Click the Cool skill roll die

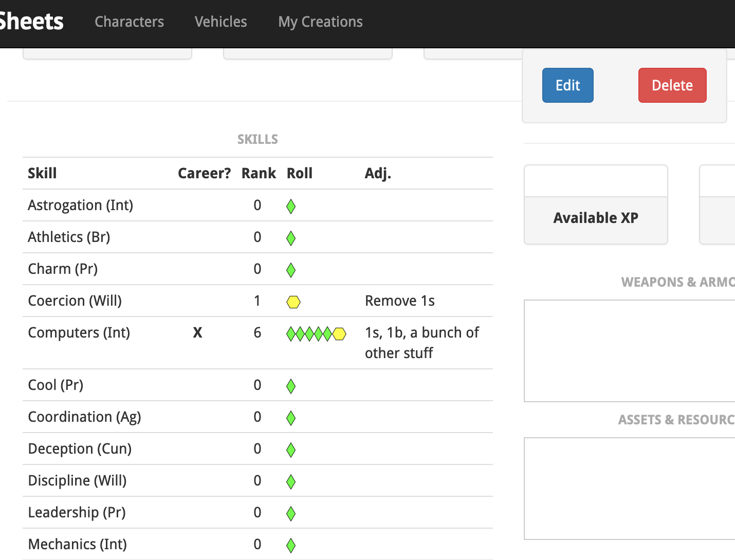click(x=290, y=386)
